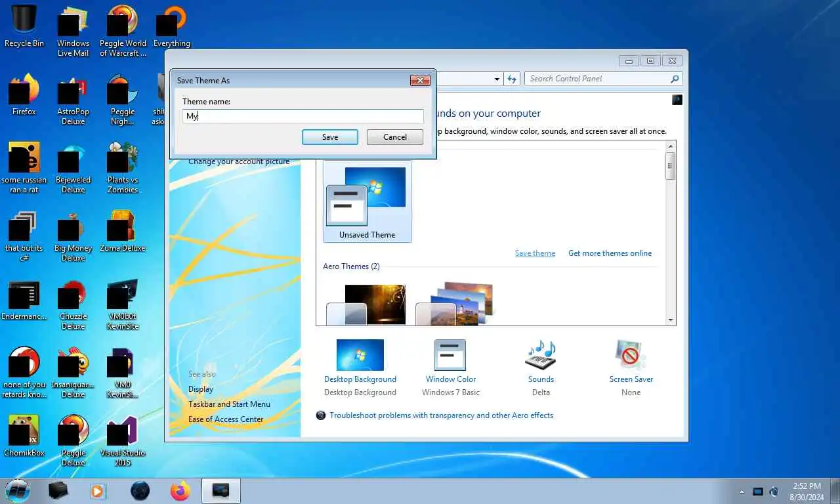
Task: Close the Save Theme As dialog
Action: 420,80
